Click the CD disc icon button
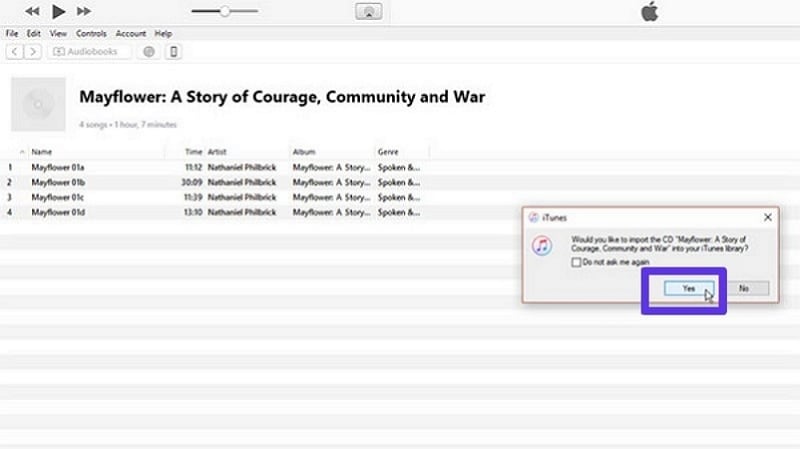The image size is (800, 449). click(149, 52)
